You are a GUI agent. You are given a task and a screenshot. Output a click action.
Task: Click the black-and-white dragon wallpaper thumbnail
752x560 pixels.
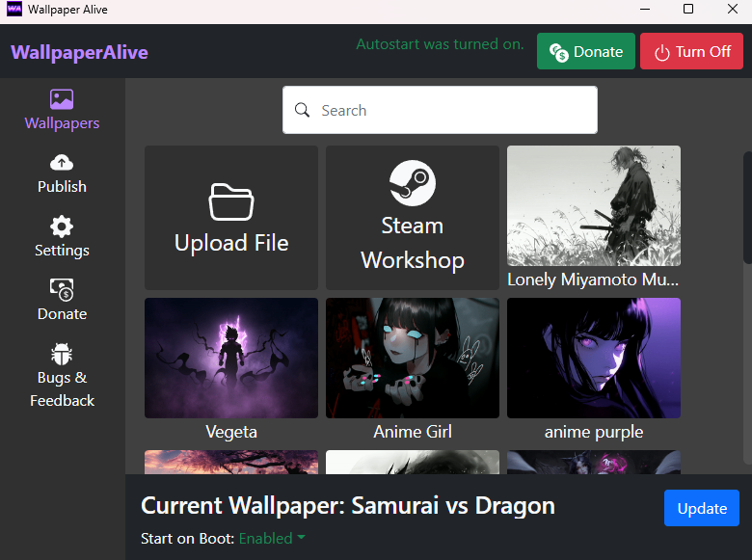[413, 463]
